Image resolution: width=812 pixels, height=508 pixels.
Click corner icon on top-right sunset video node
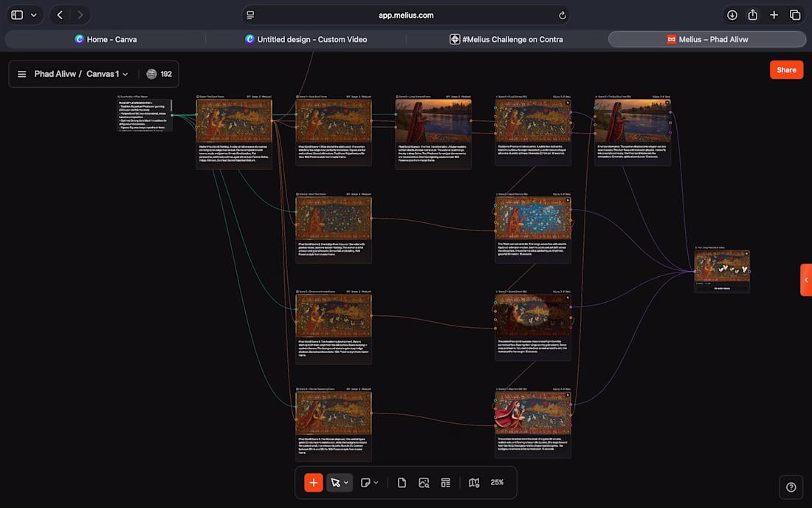click(667, 103)
